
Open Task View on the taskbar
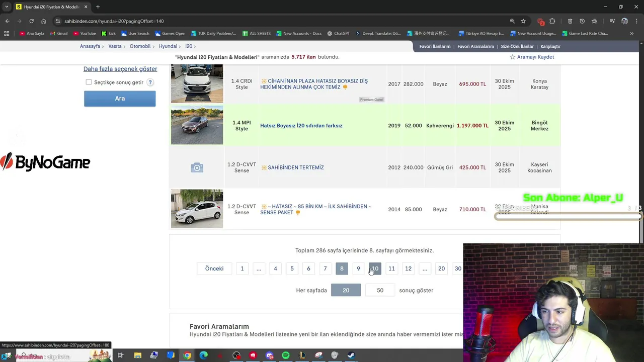pyautogui.click(x=121, y=355)
